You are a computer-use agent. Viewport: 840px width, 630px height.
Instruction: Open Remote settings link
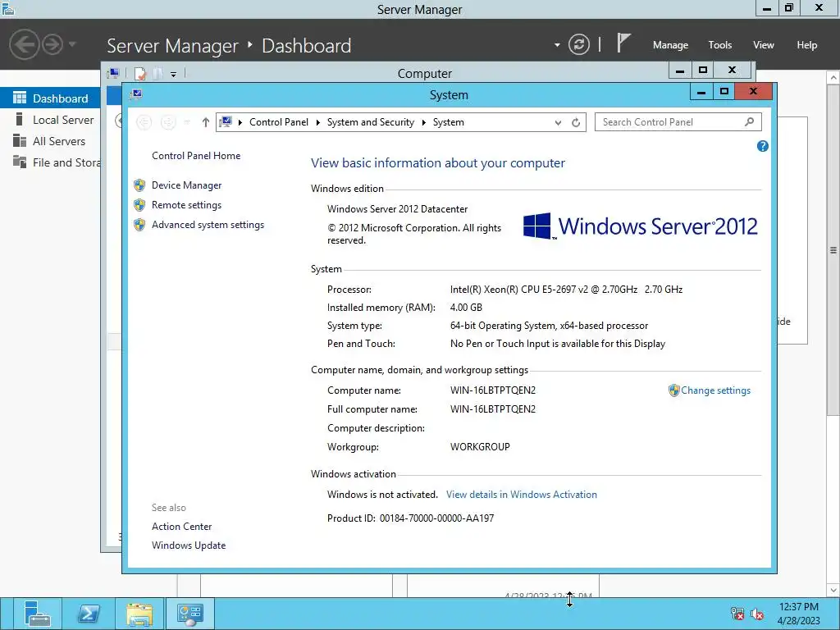[186, 205]
